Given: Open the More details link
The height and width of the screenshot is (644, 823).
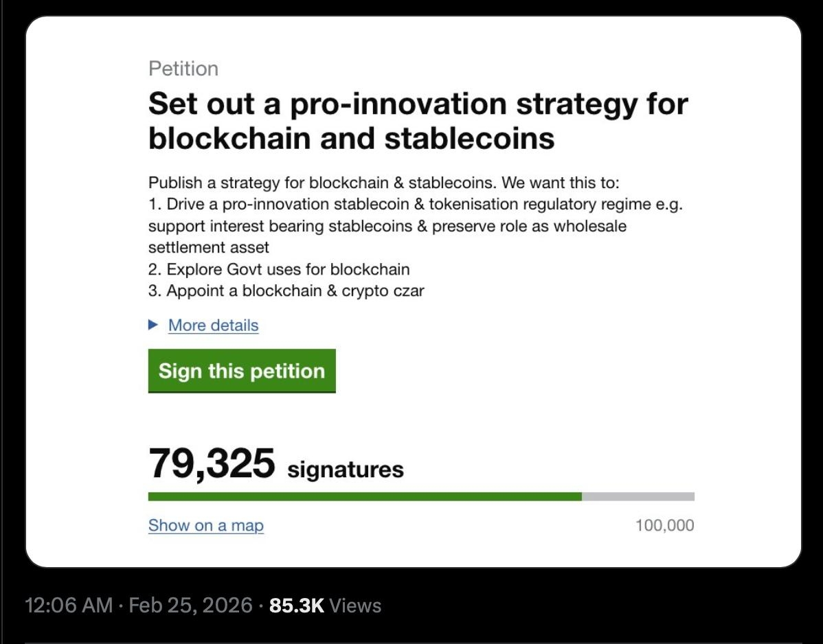Looking at the screenshot, I should pos(213,325).
